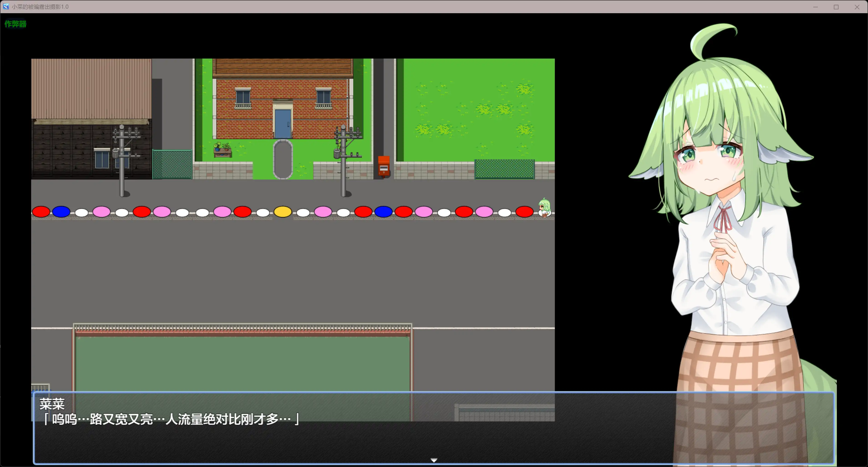Viewport: 868px width, 467px height.
Task: Click the yellow oval board space
Action: tap(282, 212)
